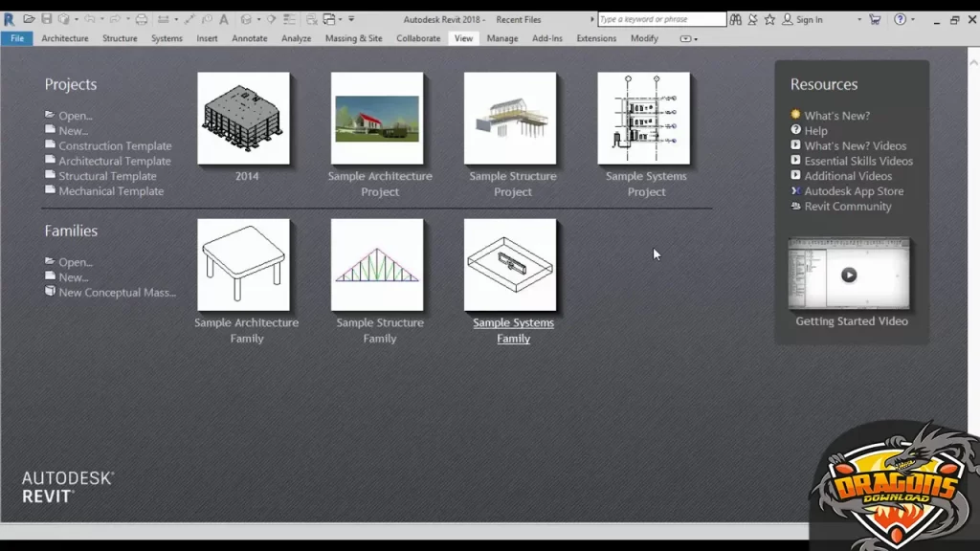Click the Save icon in the toolbar
Viewport: 980px width, 551px height.
(46, 18)
